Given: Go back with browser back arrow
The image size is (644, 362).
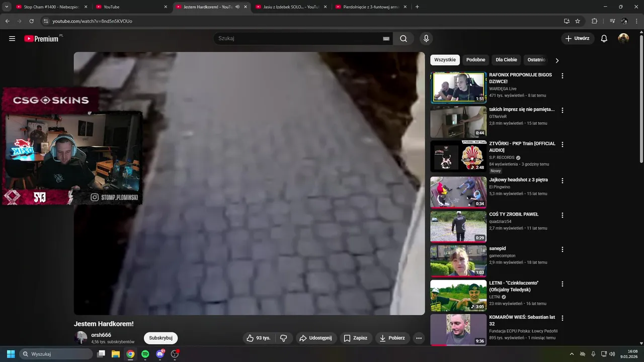Looking at the screenshot, I should point(7,21).
